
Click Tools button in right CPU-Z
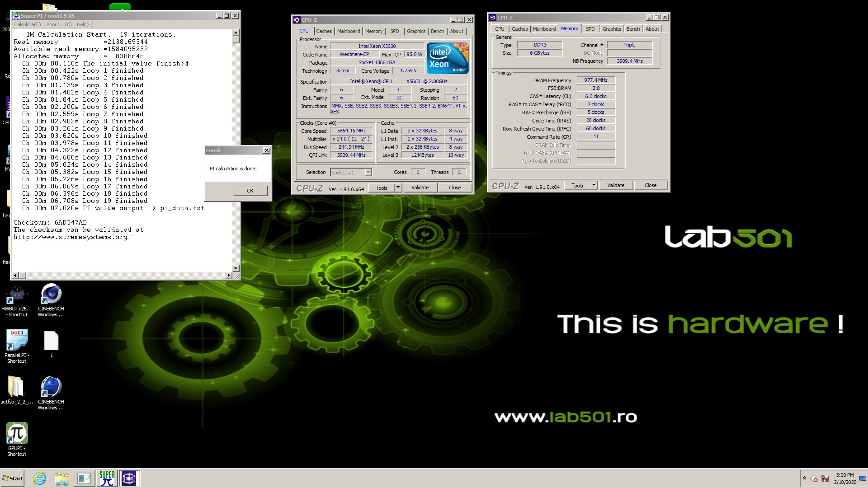577,186
